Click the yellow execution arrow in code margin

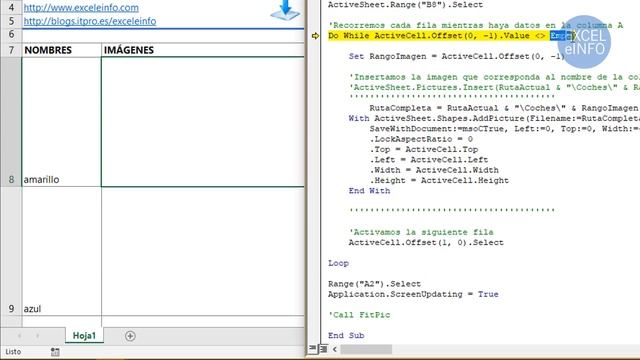point(315,36)
